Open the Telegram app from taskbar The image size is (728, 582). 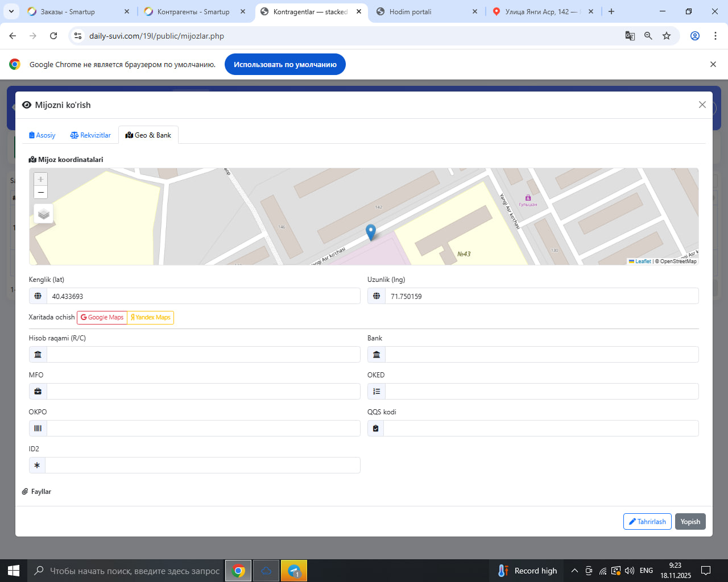click(x=294, y=571)
